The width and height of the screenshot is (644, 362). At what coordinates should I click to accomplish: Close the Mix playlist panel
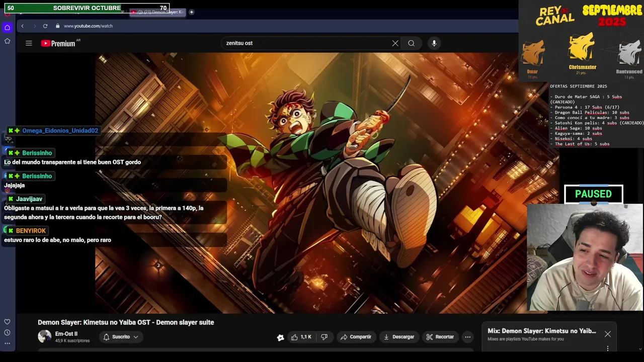608,334
